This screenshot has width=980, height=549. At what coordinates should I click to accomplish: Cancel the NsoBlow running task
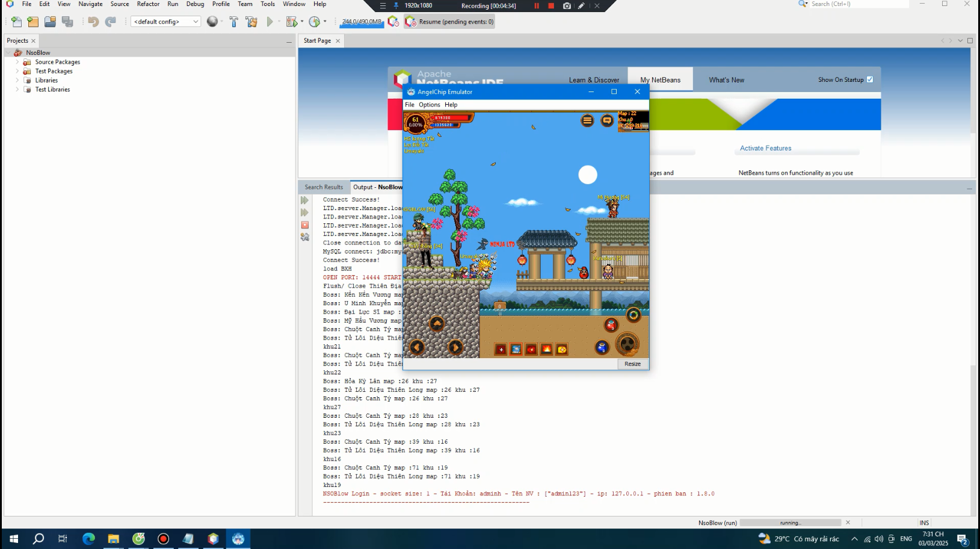[x=848, y=523]
